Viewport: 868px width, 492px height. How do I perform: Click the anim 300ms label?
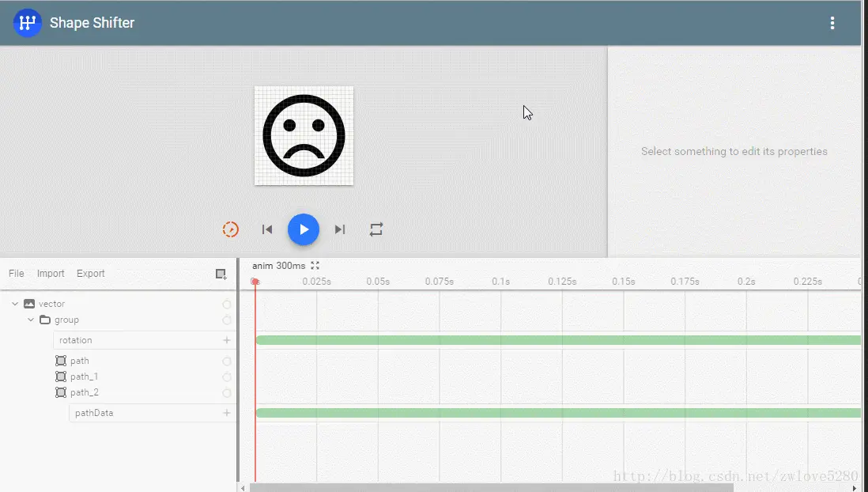pos(278,266)
